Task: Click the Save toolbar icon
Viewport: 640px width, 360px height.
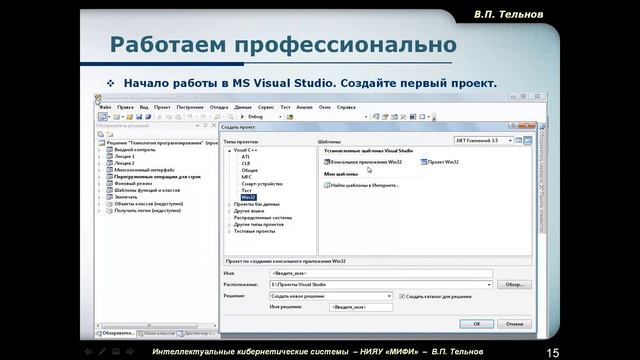Action: pyautogui.click(x=139, y=117)
